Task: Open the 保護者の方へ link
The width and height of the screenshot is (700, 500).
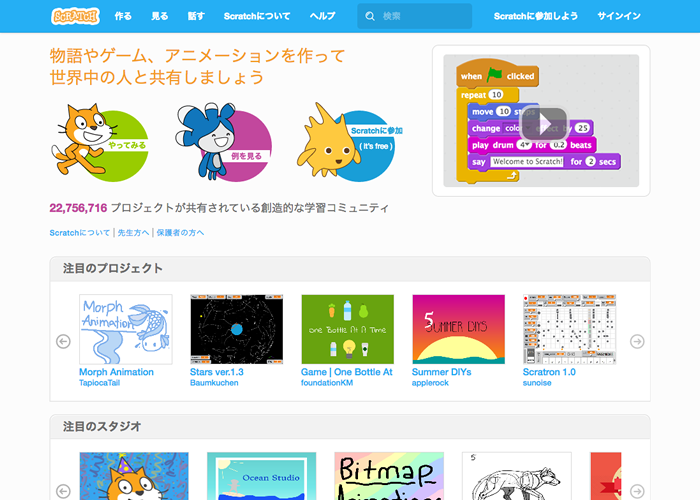Action: (180, 233)
